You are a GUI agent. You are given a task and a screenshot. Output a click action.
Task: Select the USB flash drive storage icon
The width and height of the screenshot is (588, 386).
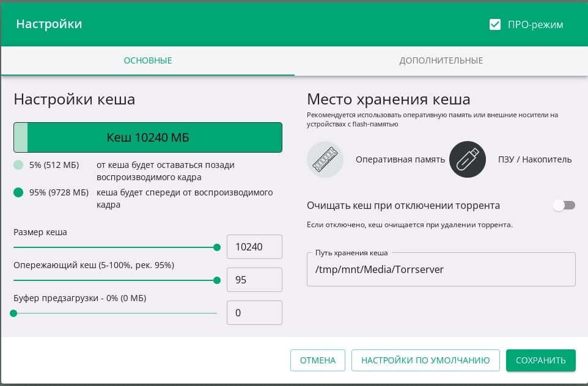(x=468, y=159)
